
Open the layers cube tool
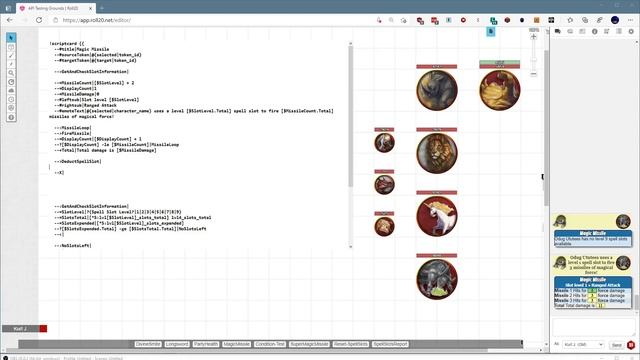(x=11, y=47)
